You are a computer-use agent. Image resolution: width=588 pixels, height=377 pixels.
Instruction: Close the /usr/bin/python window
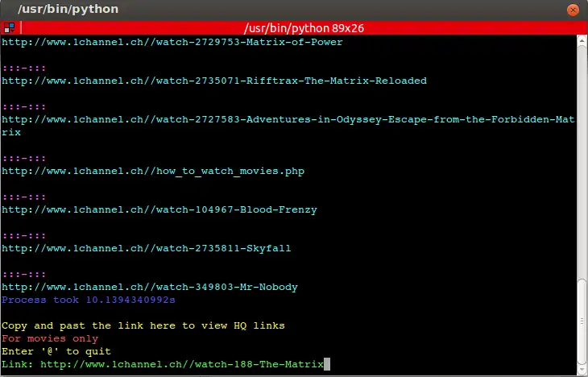tap(573, 10)
